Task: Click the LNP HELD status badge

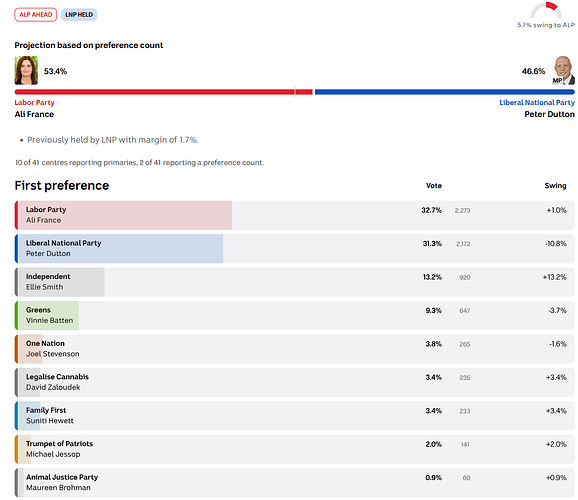Action: pos(79,15)
